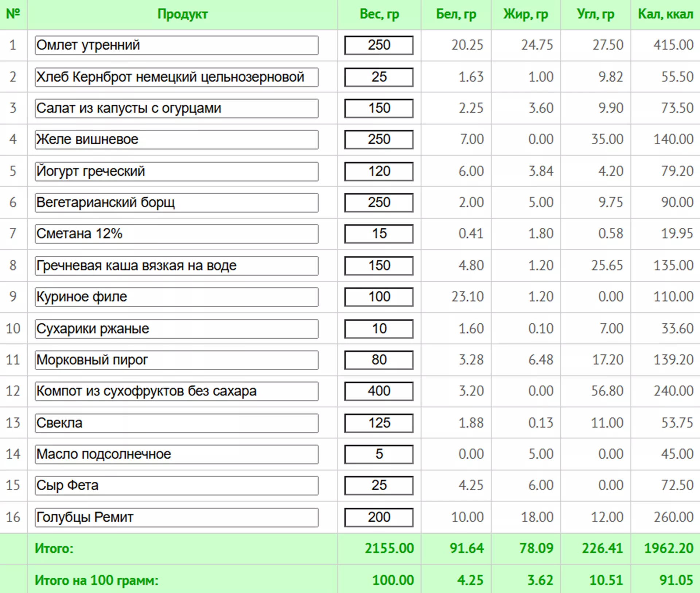This screenshot has height=593, width=700.
Task: Click the 'Продукт' column header
Action: click(x=182, y=14)
